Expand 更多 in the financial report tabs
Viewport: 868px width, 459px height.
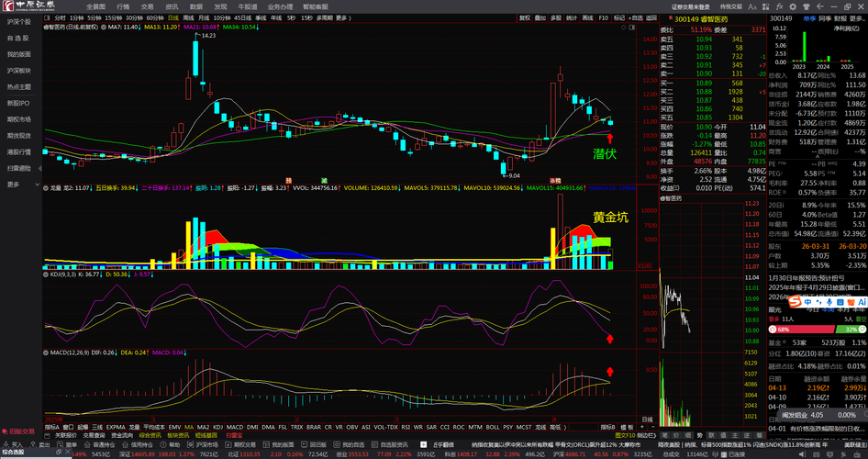(x=859, y=18)
